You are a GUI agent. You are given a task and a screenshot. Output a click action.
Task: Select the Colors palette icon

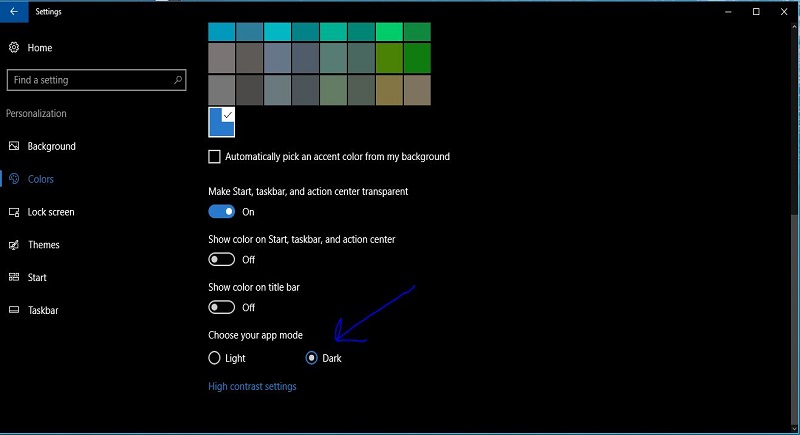[14, 179]
